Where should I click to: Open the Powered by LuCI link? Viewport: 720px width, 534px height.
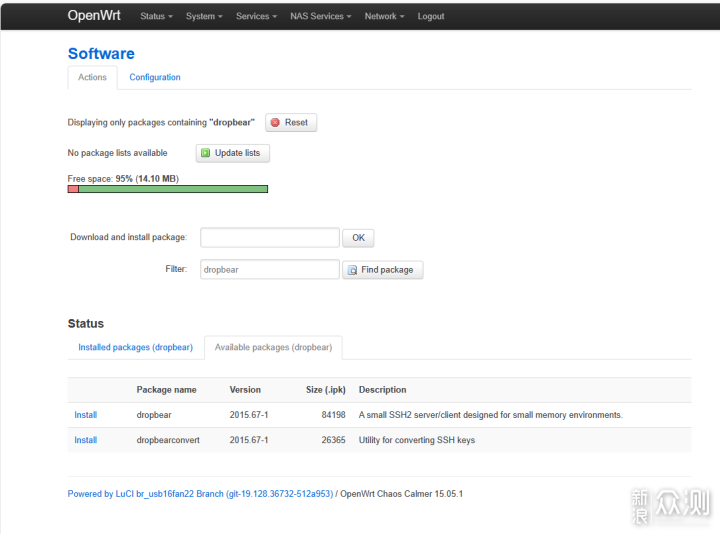click(200, 494)
